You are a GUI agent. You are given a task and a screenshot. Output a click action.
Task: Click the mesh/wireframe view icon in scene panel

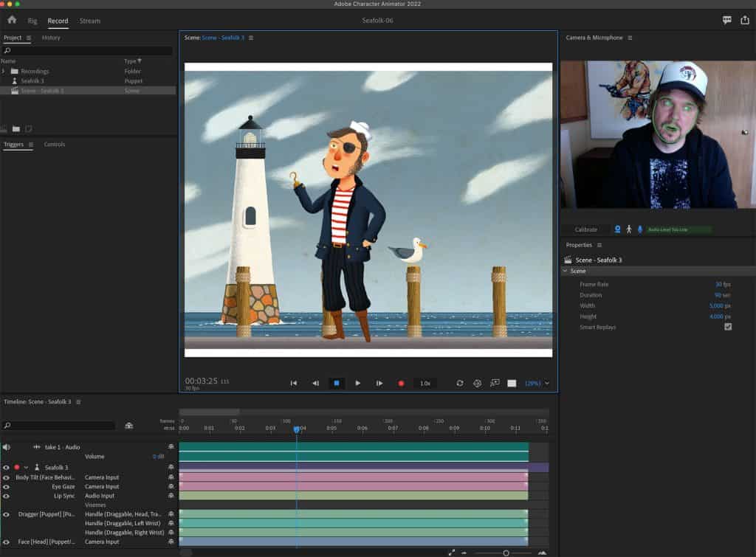point(478,383)
